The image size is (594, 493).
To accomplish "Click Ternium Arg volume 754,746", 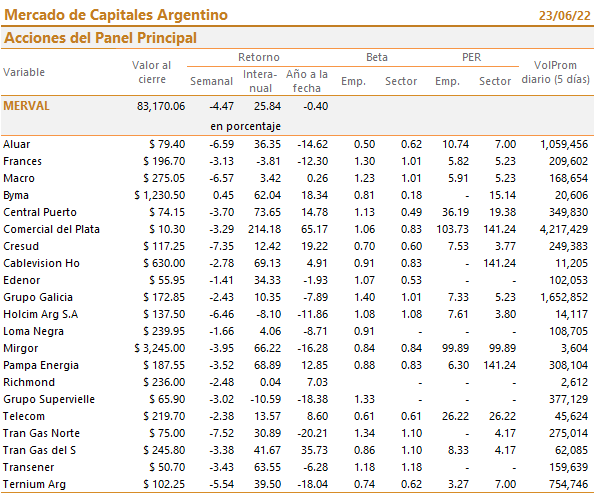I will tap(569, 484).
